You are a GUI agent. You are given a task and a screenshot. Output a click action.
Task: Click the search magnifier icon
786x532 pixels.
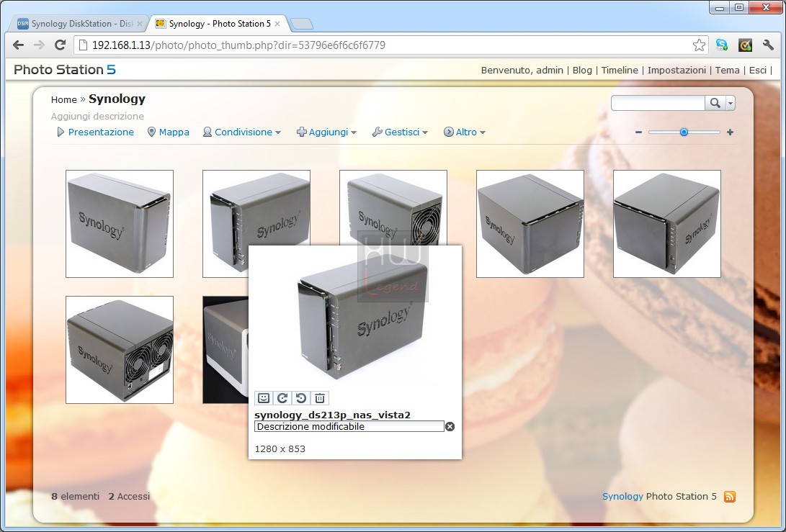pos(715,103)
